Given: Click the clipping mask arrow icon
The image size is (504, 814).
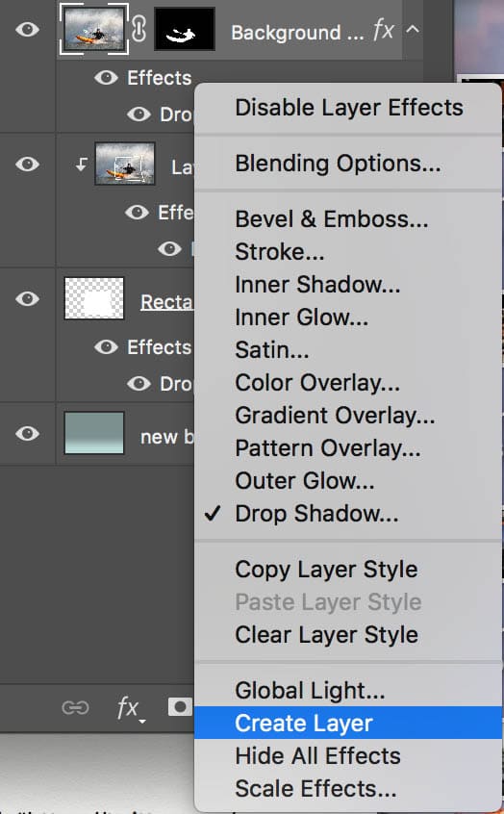Looking at the screenshot, I should (x=81, y=165).
